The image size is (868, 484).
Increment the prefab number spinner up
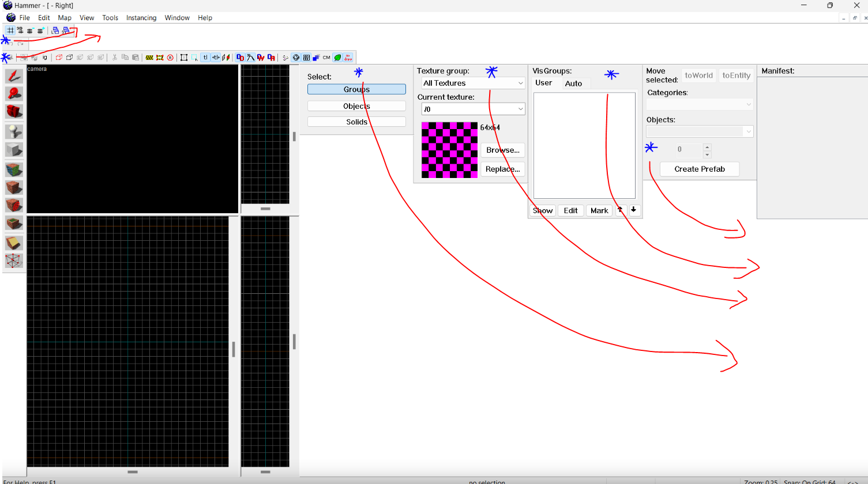click(708, 146)
